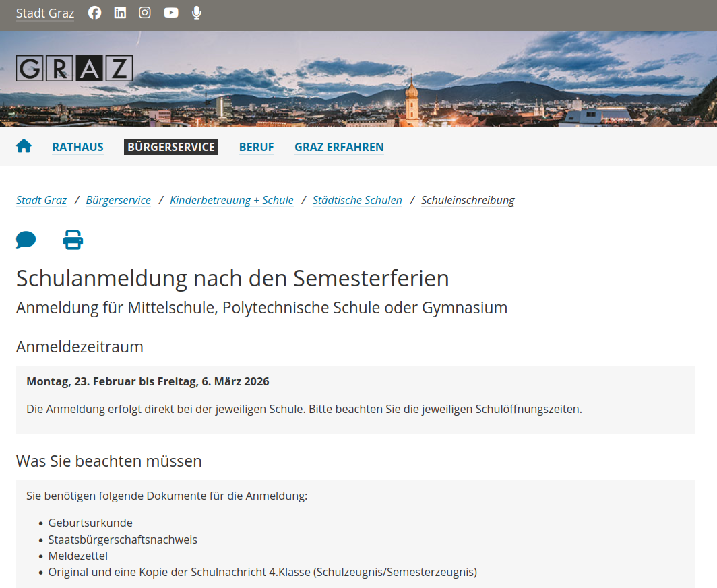Open the Instagram icon
Screen dimensions: 717x588
[x=144, y=12]
